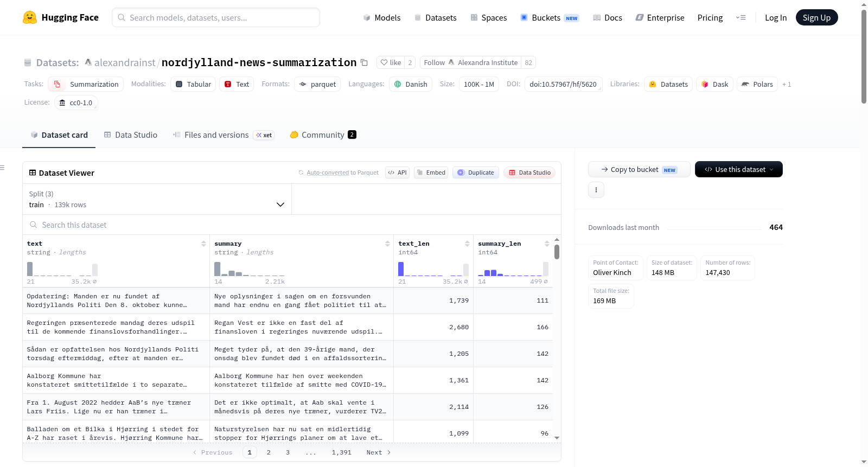This screenshot has width=868, height=467.
Task: Switch to Data Studio tab
Action: pyautogui.click(x=131, y=135)
